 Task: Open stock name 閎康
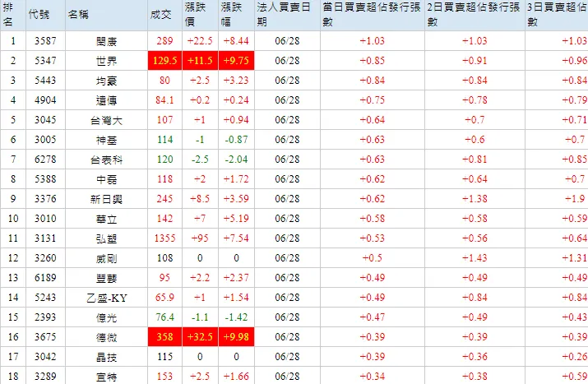107,41
